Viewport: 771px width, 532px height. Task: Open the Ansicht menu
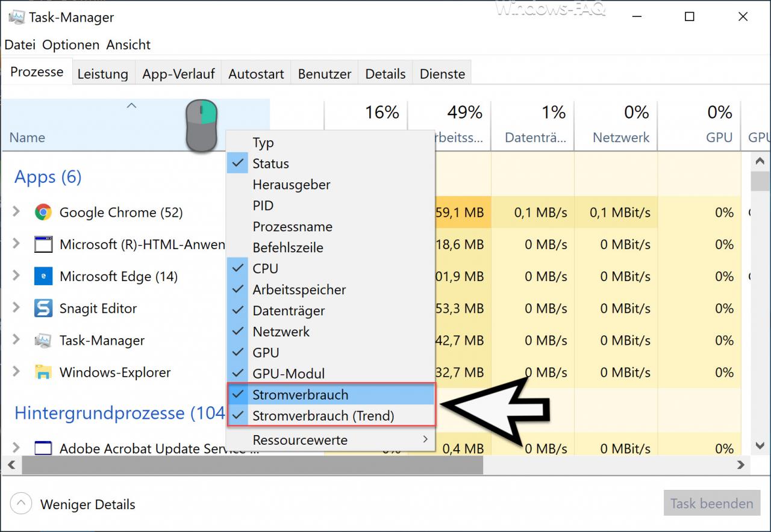[128, 45]
